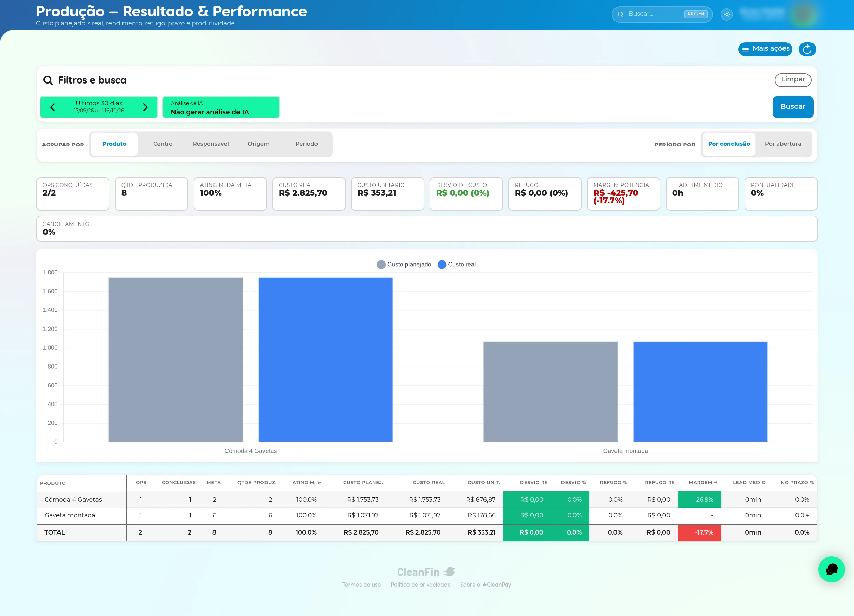
Task: Select Por conclusão period option
Action: tap(729, 144)
